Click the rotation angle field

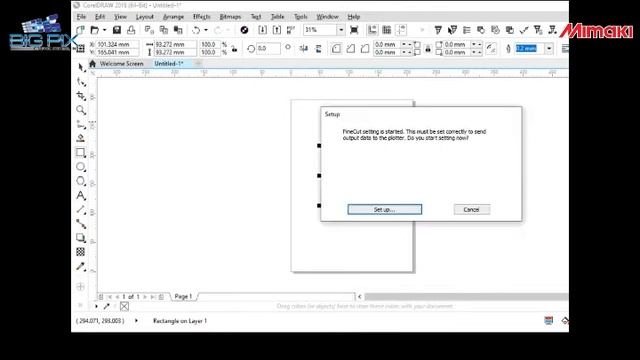coord(269,49)
